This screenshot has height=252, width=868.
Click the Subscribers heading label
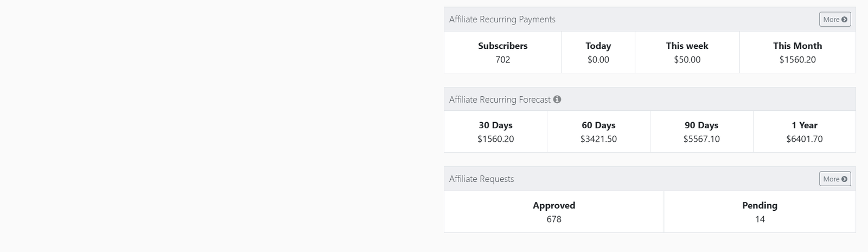(x=503, y=46)
